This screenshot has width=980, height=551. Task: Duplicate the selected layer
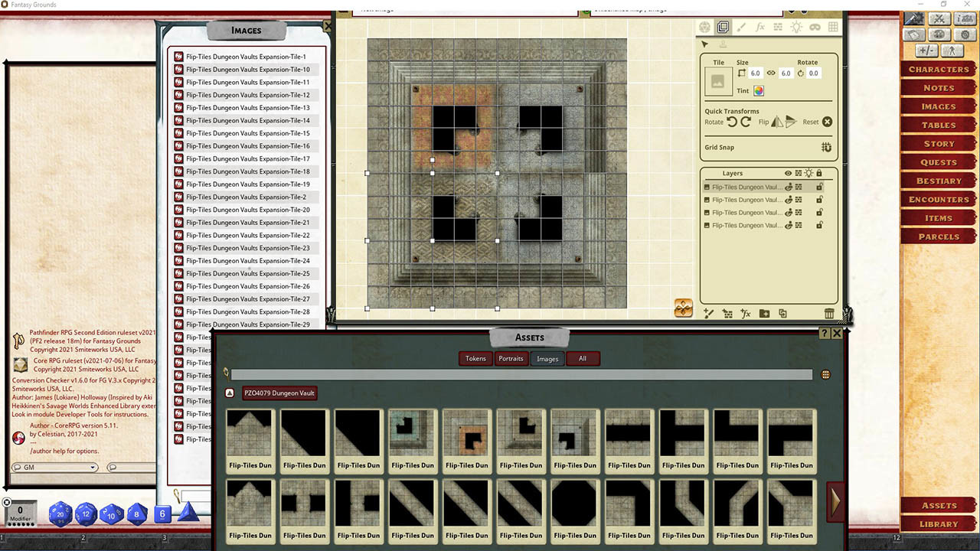click(x=782, y=313)
